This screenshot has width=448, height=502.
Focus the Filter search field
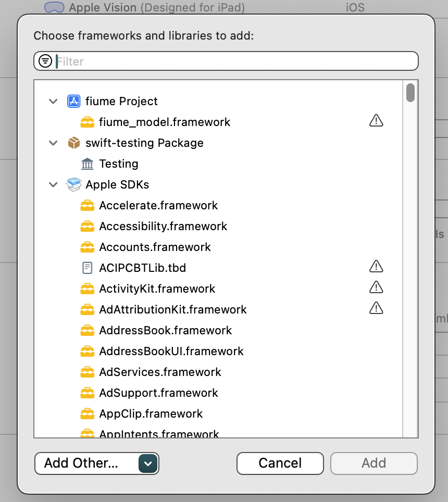tap(226, 61)
